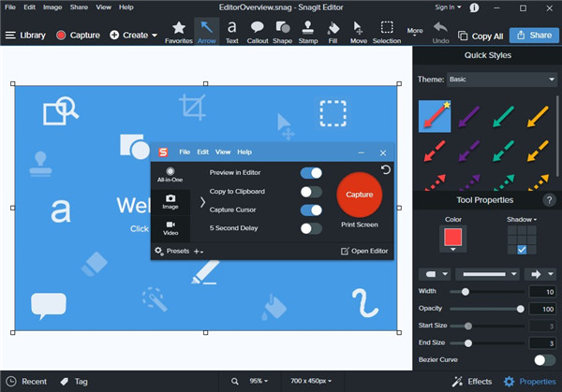Click Open Editor in capture window

[x=364, y=251]
